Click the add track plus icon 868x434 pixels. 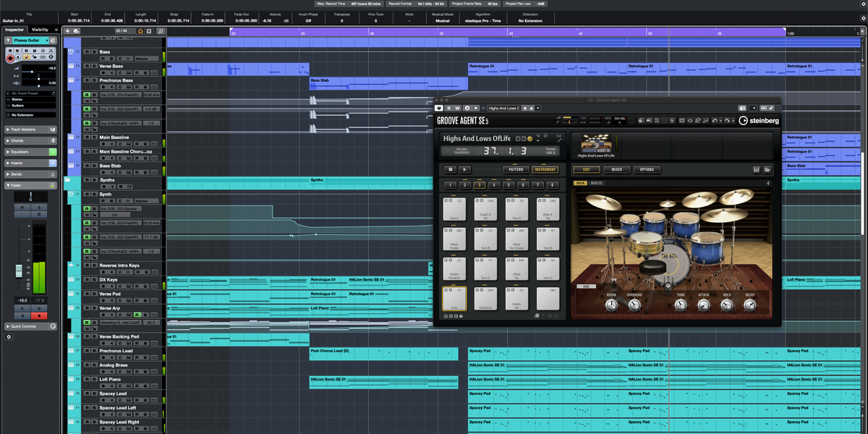68,31
